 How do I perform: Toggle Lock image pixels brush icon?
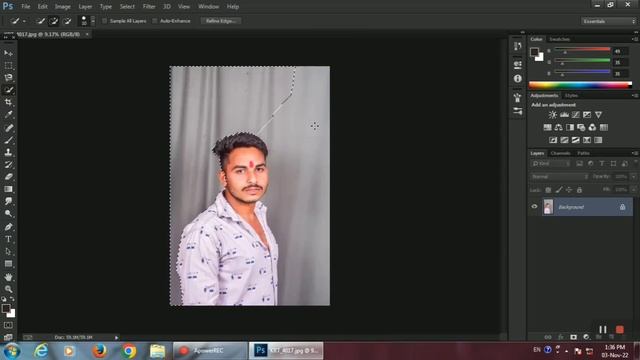coord(559,190)
